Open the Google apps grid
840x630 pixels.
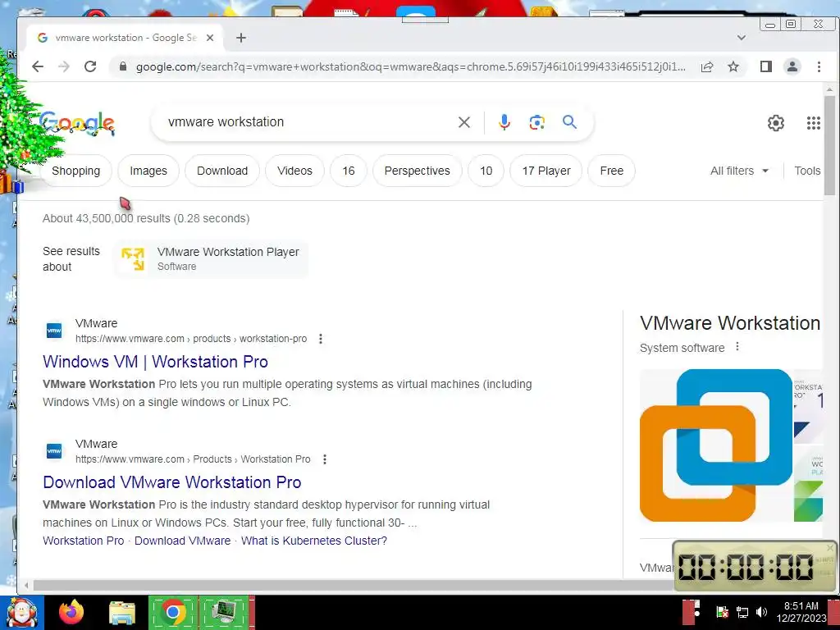click(x=813, y=123)
